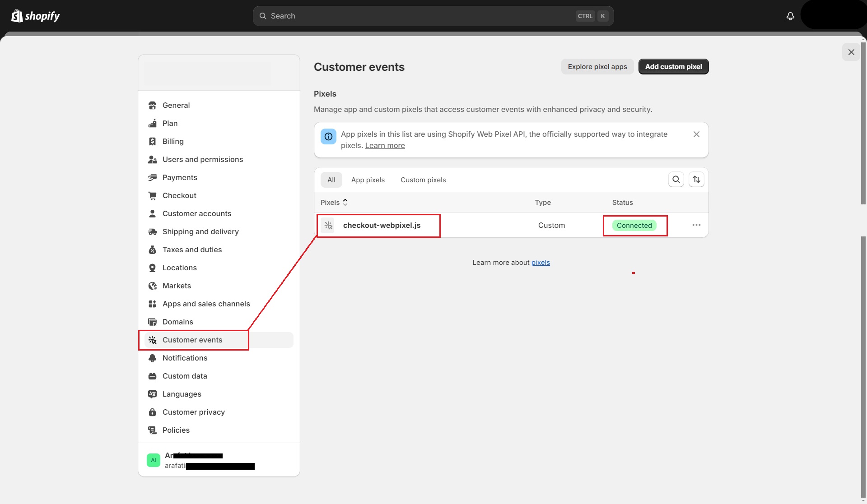Click the page vertical scrollbar
This screenshot has height=504, width=867.
pyautogui.click(x=863, y=271)
